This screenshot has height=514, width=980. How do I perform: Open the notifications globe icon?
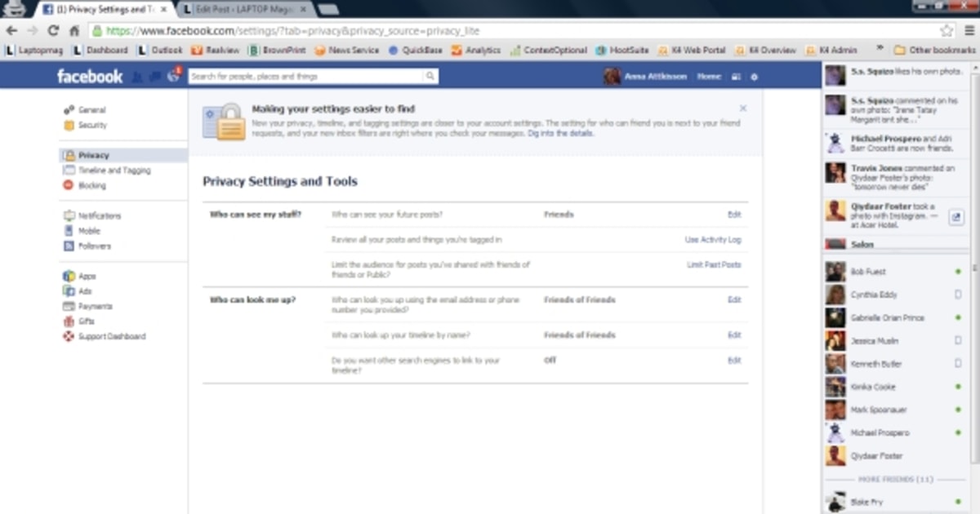click(x=173, y=75)
